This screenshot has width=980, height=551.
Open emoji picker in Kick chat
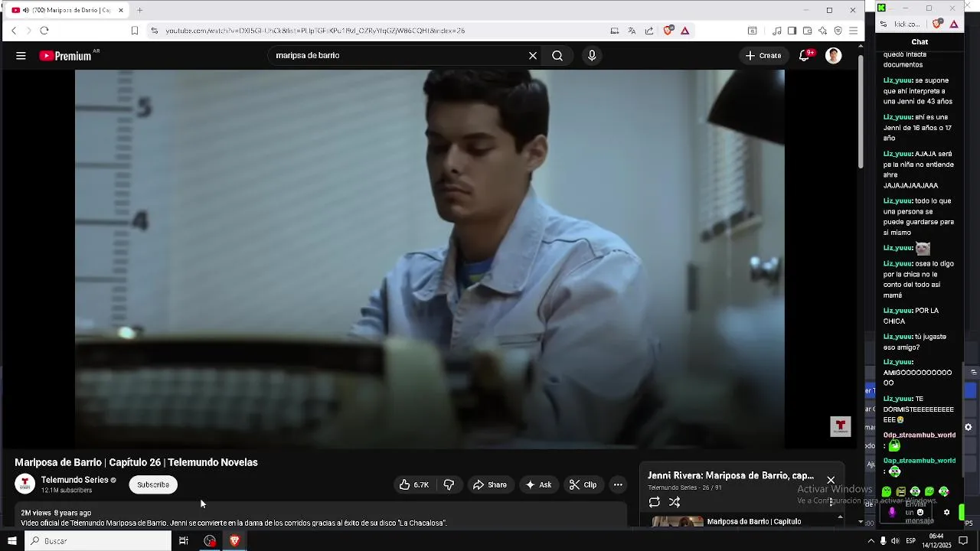920,513
